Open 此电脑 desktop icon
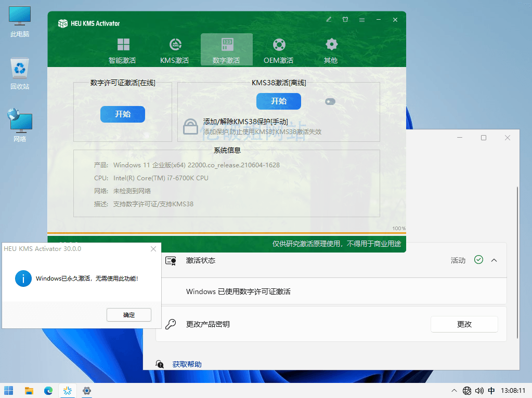This screenshot has width=532, height=398. [x=20, y=21]
